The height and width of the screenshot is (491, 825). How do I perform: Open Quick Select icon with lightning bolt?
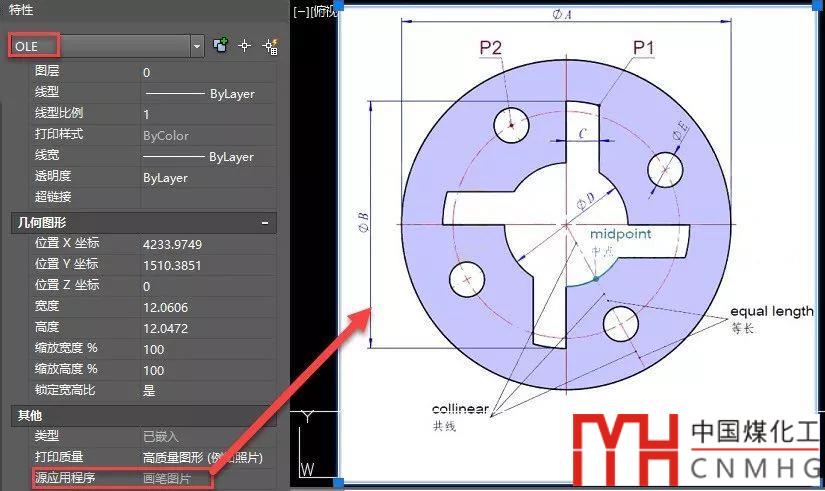pyautogui.click(x=269, y=46)
